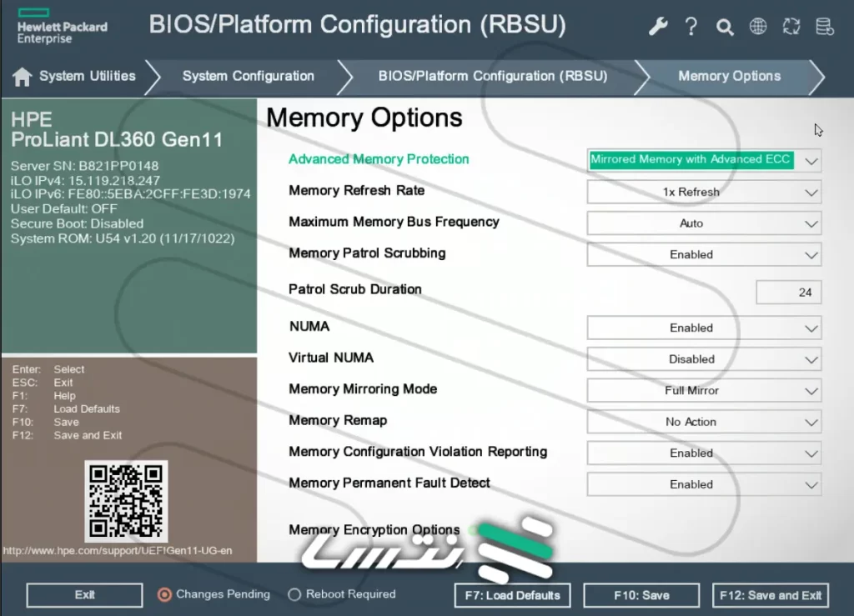This screenshot has height=616, width=854.
Task: Open language selection globe icon
Action: (758, 27)
